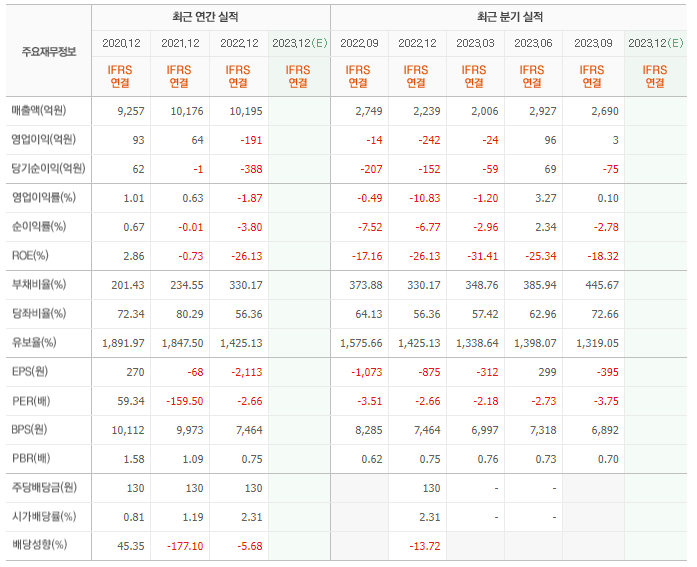
Task: Click the 445.67 debt ratio value
Action: tap(602, 285)
